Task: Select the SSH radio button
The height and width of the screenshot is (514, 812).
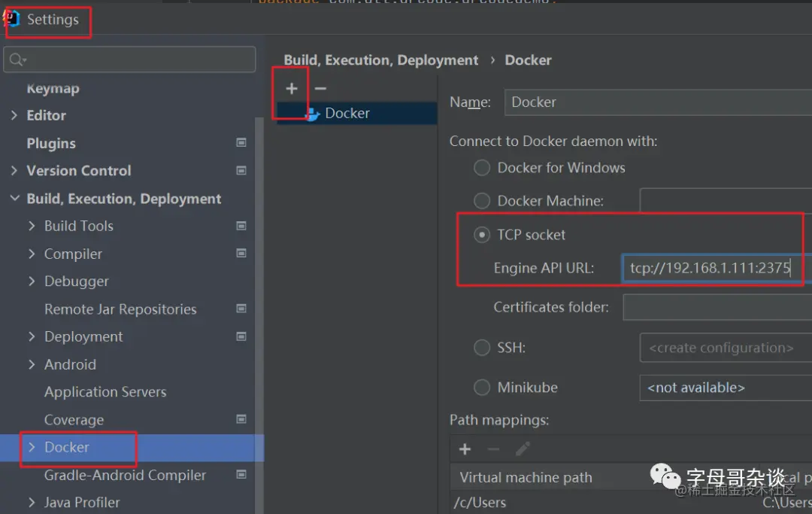Action: pos(482,348)
